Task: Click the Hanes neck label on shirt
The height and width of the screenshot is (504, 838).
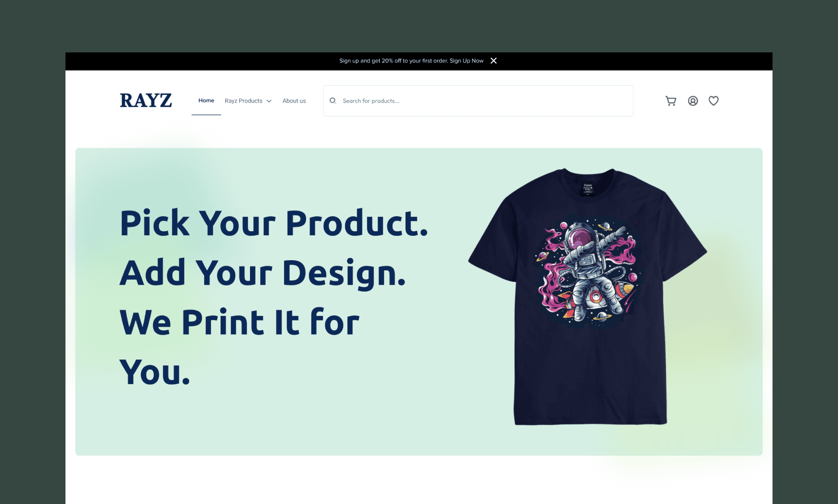Action: (588, 188)
